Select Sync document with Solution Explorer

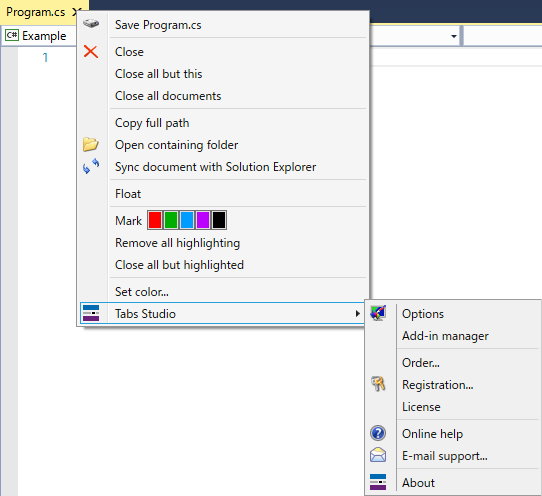click(223, 167)
